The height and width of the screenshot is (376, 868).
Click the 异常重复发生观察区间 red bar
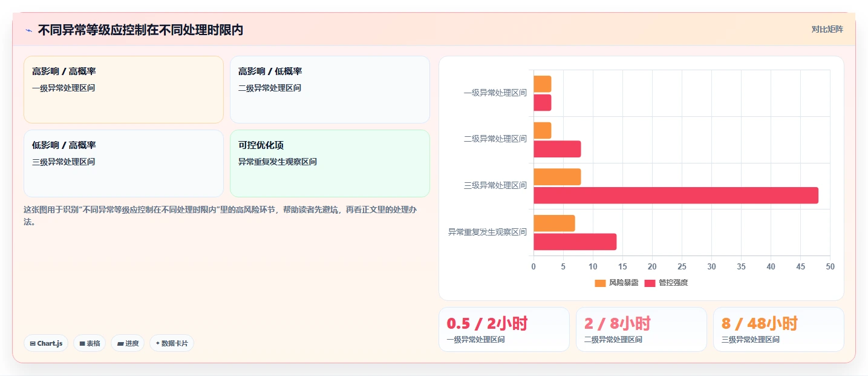[575, 242]
